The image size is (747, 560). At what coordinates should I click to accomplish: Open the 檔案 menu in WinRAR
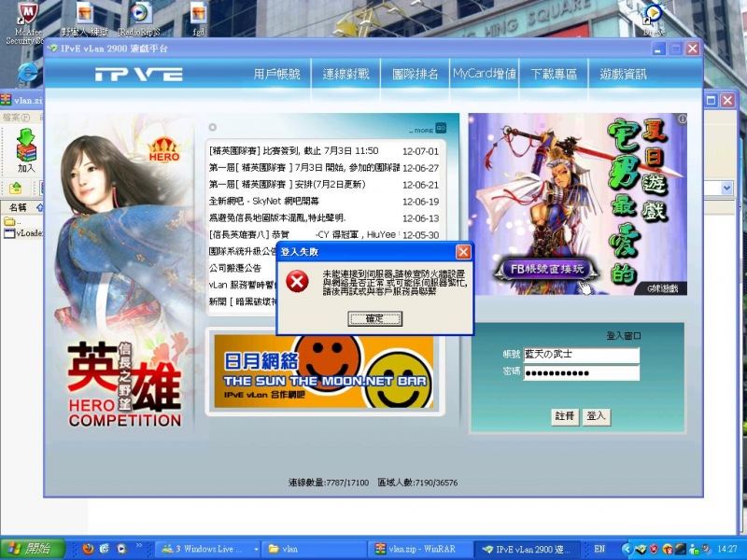point(16,117)
